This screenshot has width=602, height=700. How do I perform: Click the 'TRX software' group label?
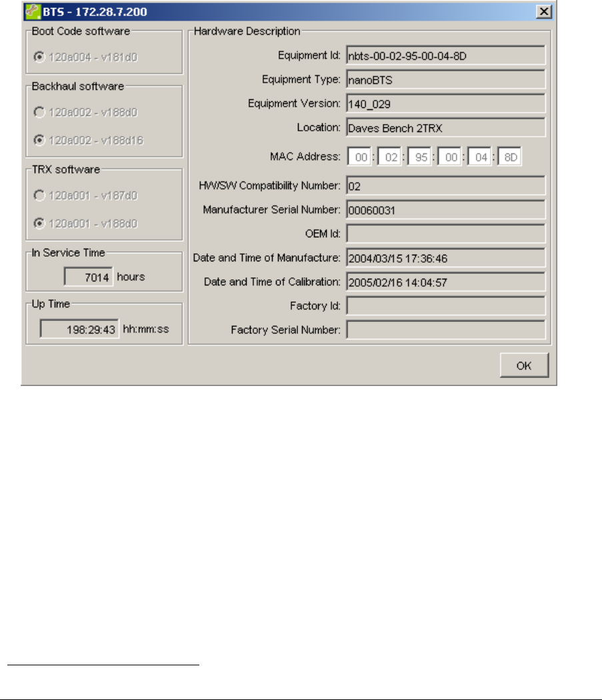tap(65, 169)
